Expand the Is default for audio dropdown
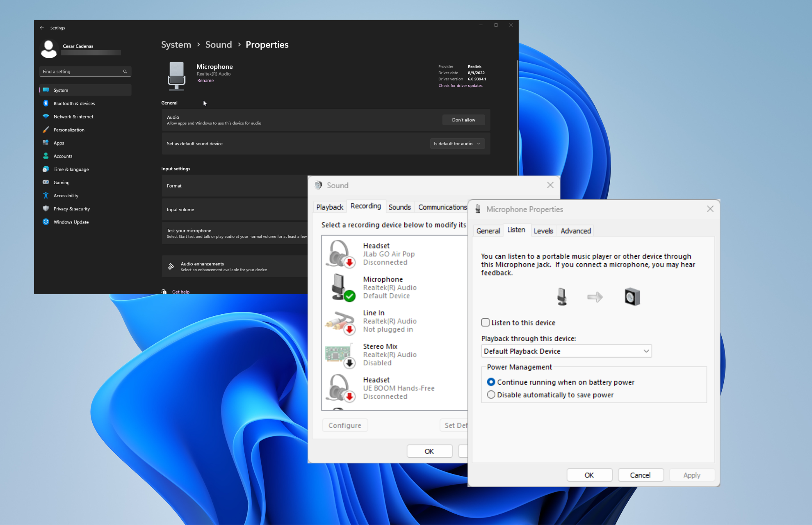 [457, 144]
